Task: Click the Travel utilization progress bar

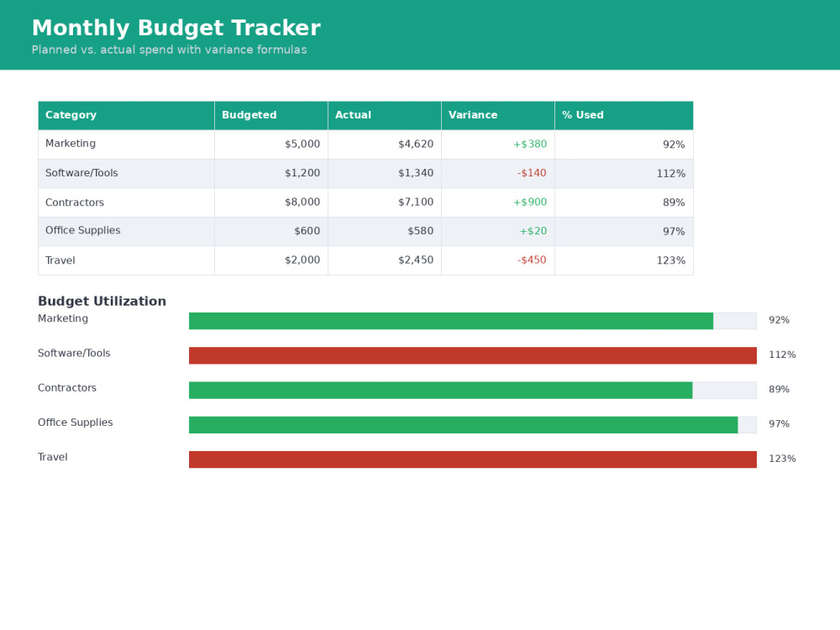Action: [472, 459]
